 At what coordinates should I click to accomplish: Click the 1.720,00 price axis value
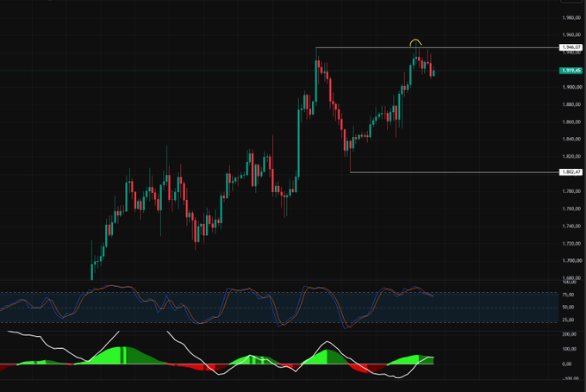[572, 243]
